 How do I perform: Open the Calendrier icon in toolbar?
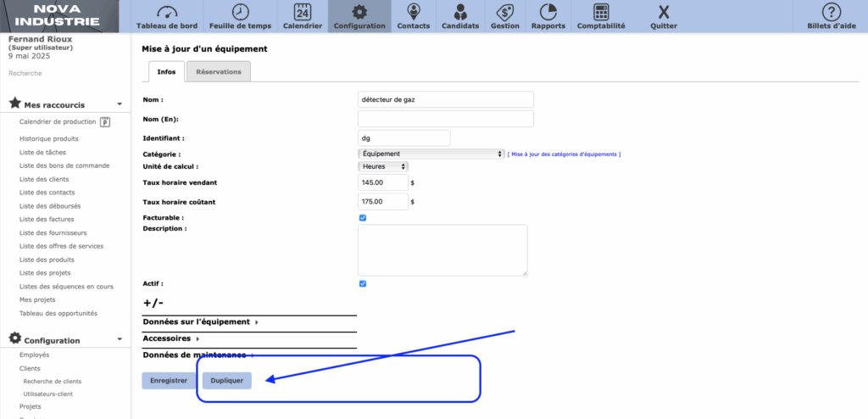302,13
